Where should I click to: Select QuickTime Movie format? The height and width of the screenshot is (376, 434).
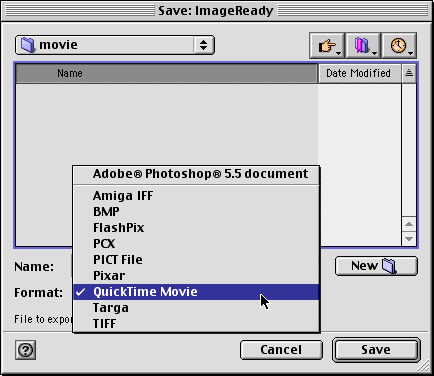pos(196,292)
